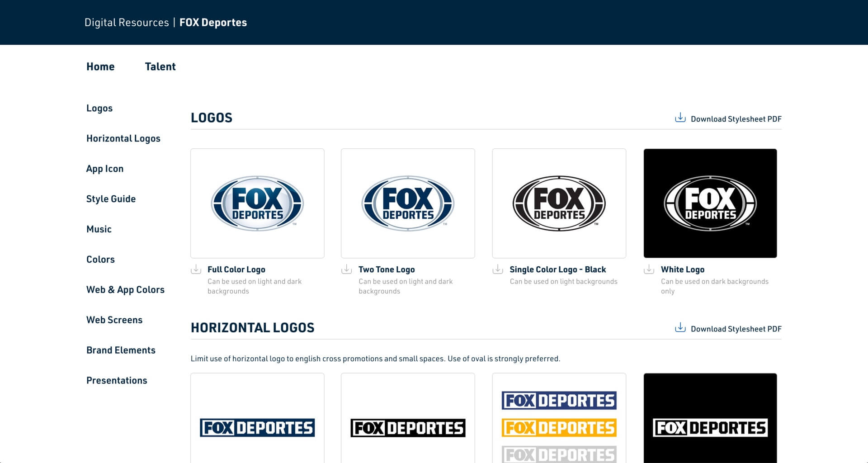Select Colors in the sidebar
The height and width of the screenshot is (463, 868).
coord(100,260)
